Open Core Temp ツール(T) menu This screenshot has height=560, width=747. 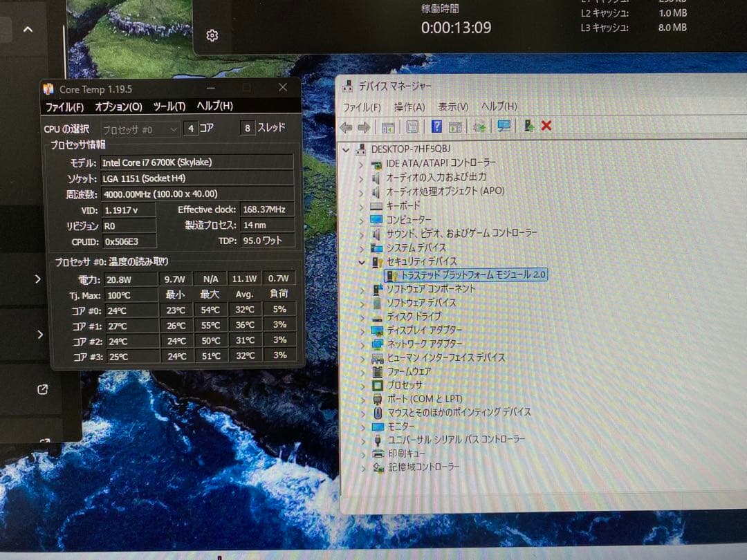point(169,106)
